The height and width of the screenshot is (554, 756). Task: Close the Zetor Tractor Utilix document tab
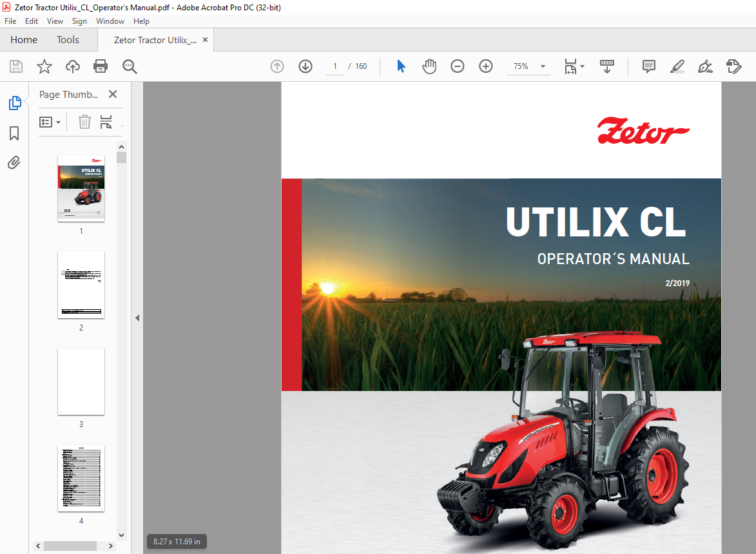click(x=206, y=40)
